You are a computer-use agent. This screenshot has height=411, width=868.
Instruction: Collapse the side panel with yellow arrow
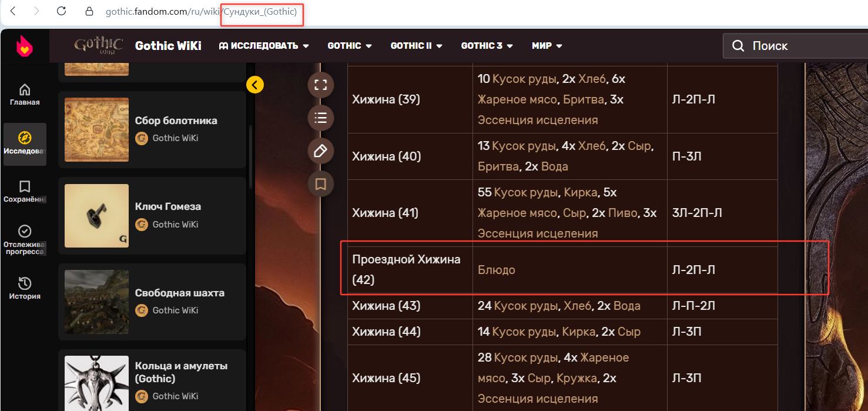(255, 85)
